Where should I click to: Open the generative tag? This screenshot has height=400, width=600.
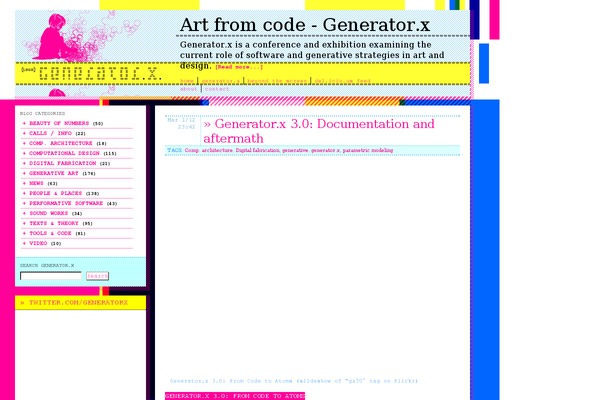(x=295, y=150)
